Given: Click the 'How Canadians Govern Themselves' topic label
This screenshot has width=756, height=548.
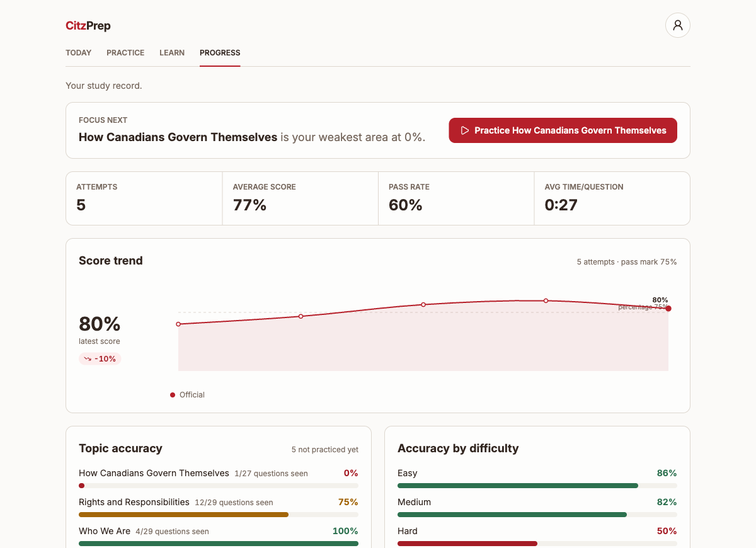Looking at the screenshot, I should 154,473.
